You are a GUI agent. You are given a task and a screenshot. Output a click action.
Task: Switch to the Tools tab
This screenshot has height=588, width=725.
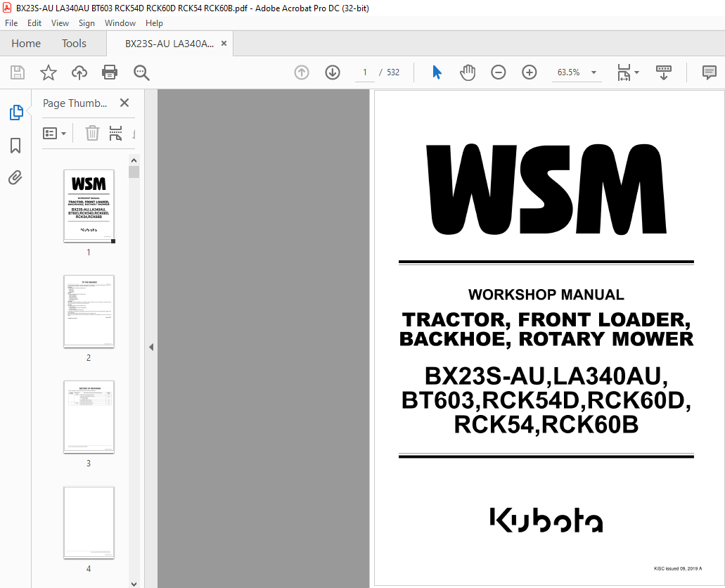point(74,44)
